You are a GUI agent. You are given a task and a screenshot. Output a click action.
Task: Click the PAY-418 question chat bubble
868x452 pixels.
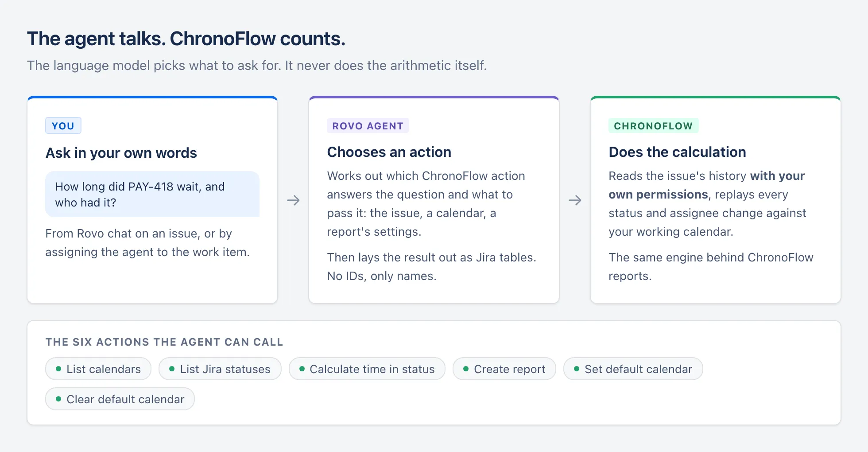pos(152,194)
